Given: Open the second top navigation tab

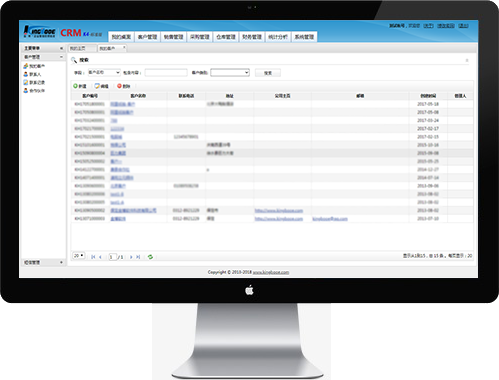Looking at the screenshot, I should pos(147,37).
